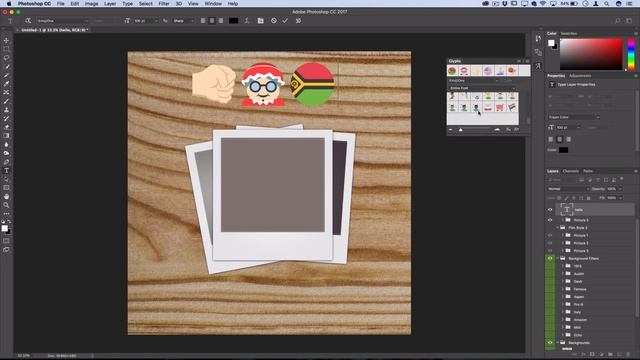Select the Clone Stamp tool
The height and width of the screenshot is (360, 640).
coord(6,110)
